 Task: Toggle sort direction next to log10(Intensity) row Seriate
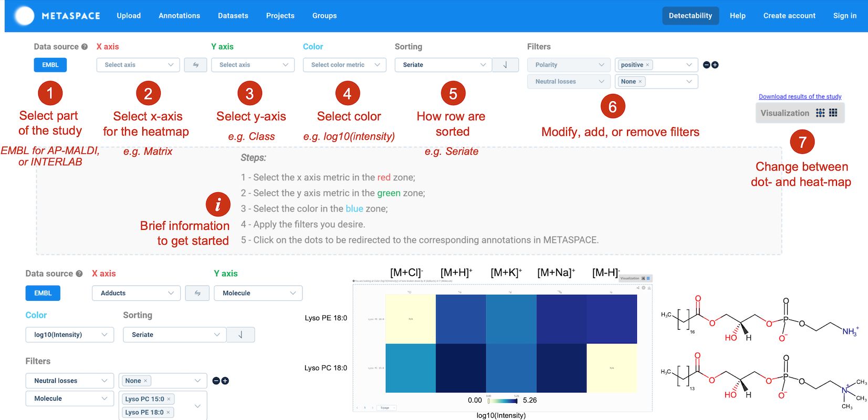tap(240, 334)
